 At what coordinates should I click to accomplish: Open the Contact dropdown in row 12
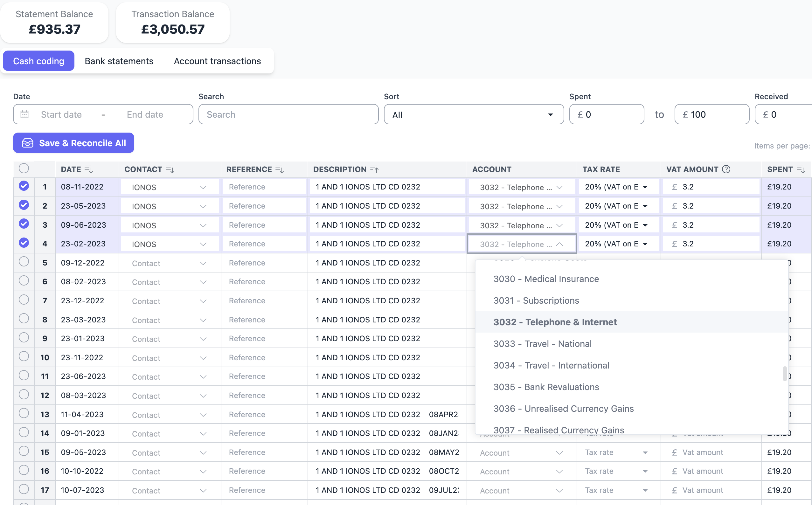(169, 396)
